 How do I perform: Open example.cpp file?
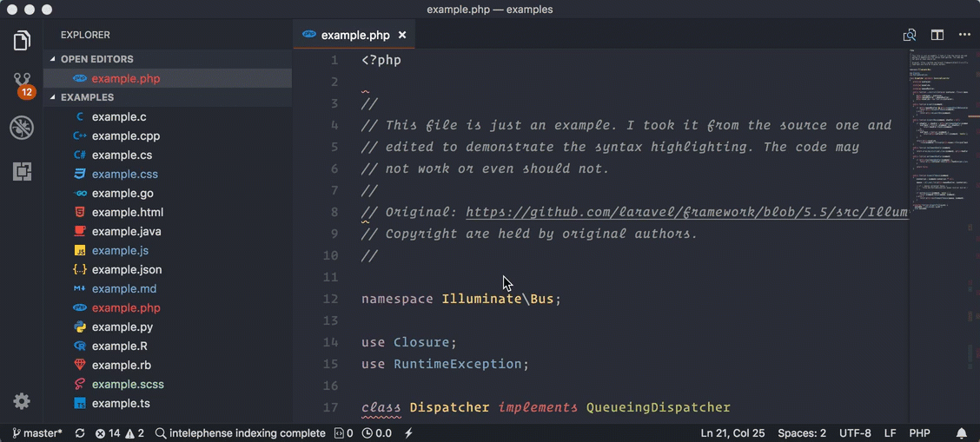pos(168,136)
